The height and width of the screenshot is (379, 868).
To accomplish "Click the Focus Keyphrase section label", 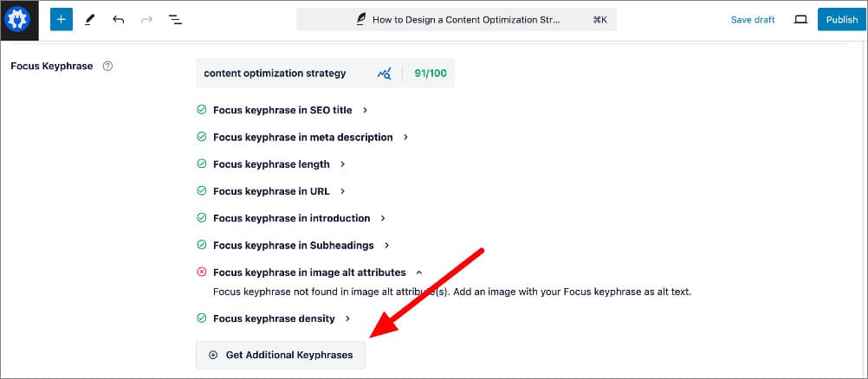I will 52,66.
